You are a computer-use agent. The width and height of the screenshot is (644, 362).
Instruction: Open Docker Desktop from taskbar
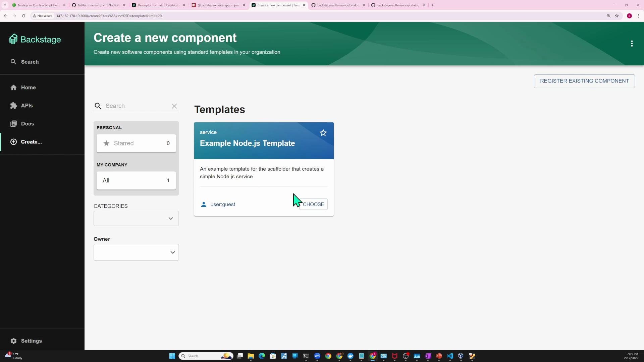click(351, 356)
